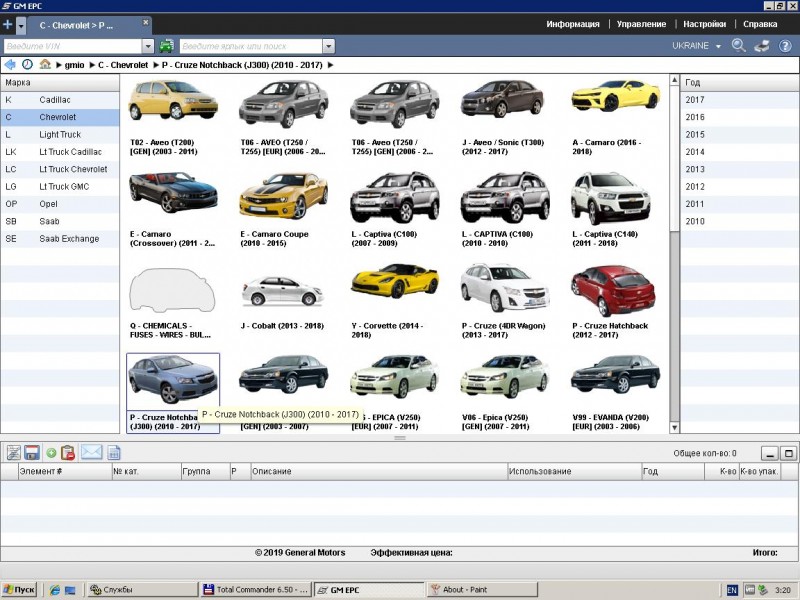Image resolution: width=800 pixels, height=600 pixels.
Task: Open a new tab with plus icon
Action: [x=7, y=24]
